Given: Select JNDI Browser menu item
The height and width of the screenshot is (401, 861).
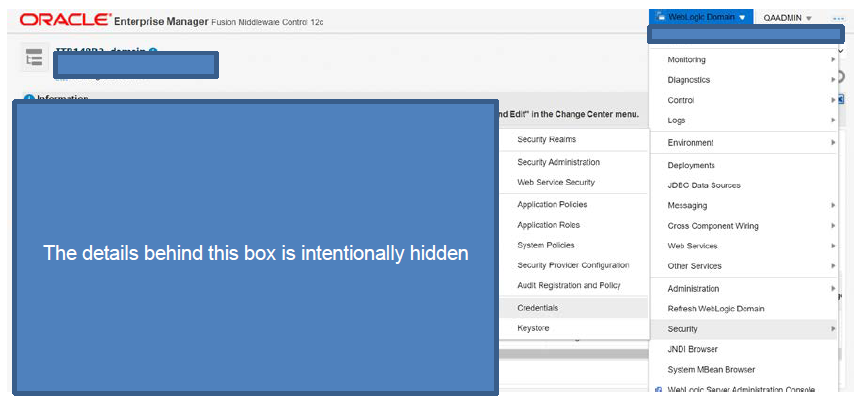Looking at the screenshot, I should click(743, 349).
